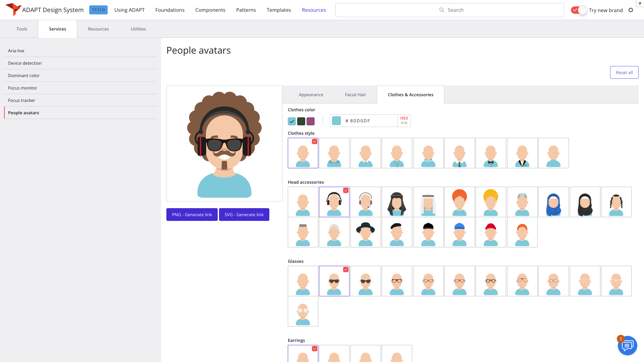
Task: Choose the blue hijab head accessory
Action: [553, 202]
